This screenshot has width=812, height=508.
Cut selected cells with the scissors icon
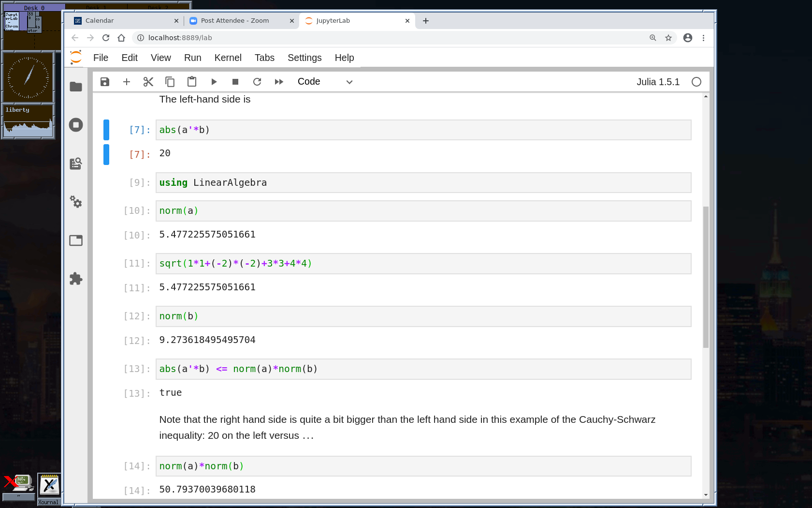click(148, 82)
